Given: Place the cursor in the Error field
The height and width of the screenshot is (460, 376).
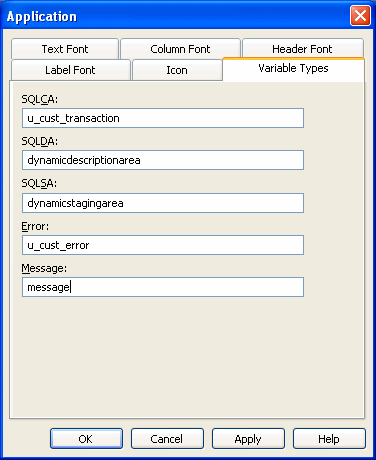Looking at the screenshot, I should tap(163, 245).
